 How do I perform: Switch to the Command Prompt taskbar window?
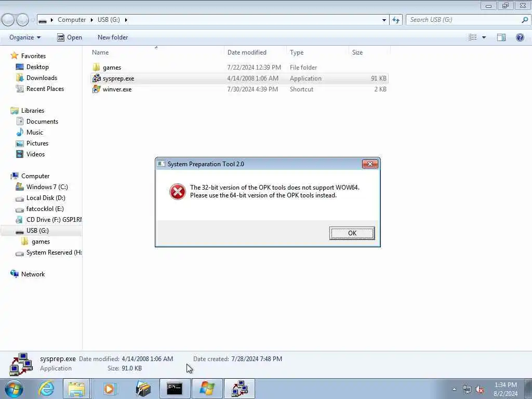tap(175, 389)
